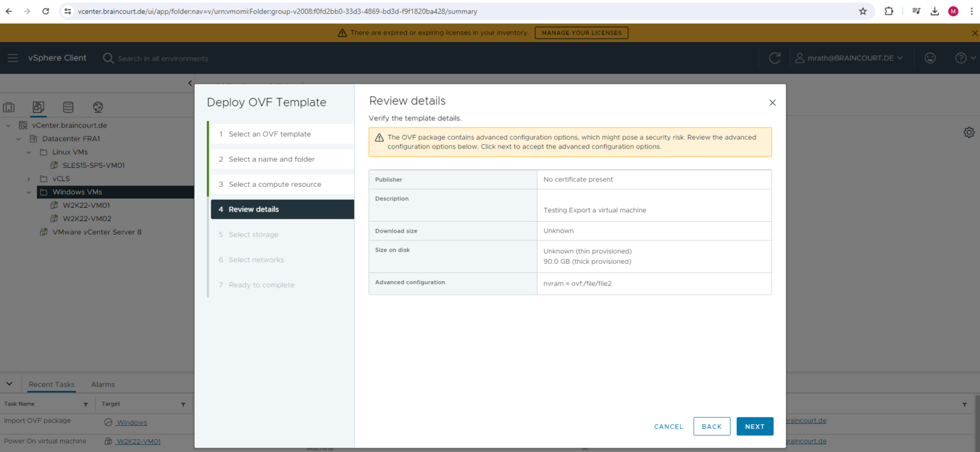This screenshot has height=452, width=980.
Task: Select the VMs and Templates view icon
Action: click(x=38, y=107)
